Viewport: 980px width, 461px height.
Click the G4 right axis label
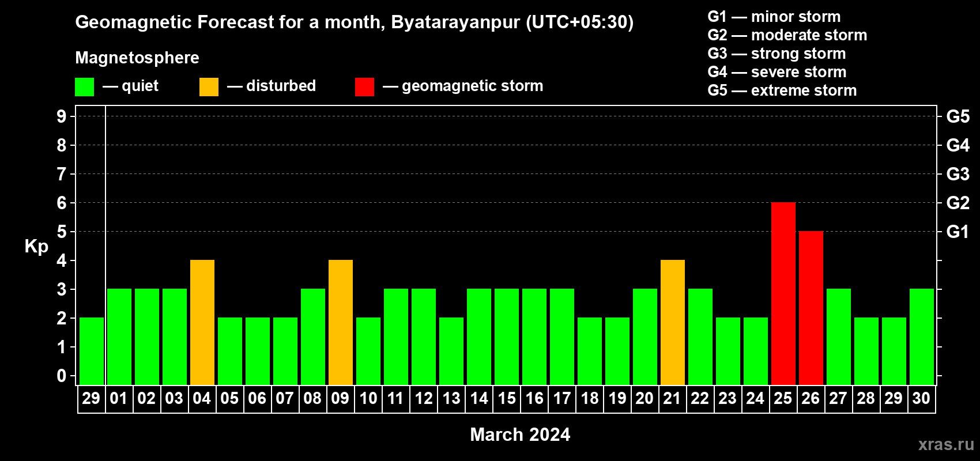pyautogui.click(x=958, y=145)
